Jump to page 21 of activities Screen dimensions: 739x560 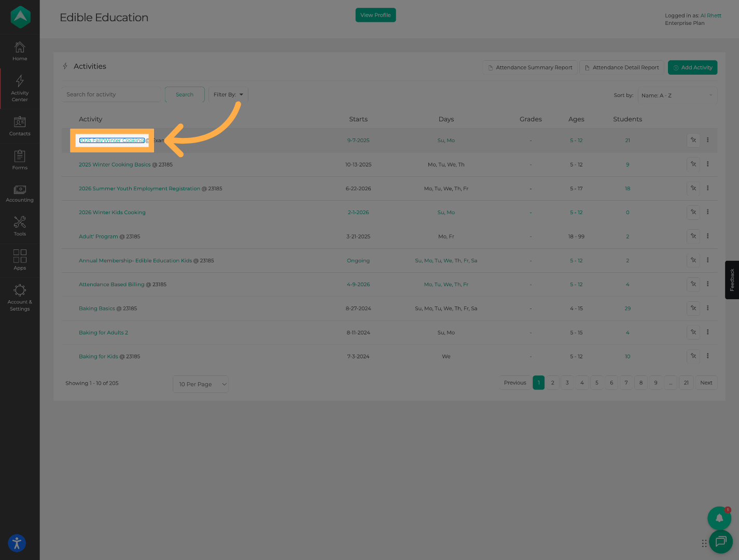[686, 383]
